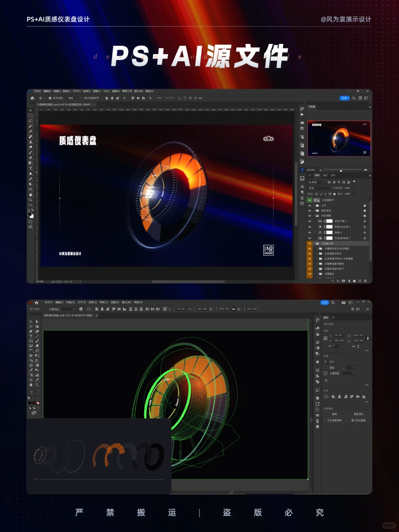Screen dimensions: 399x532
Task: Toggle visibility of 色相/饱和度 1 layer
Action: point(310,238)
